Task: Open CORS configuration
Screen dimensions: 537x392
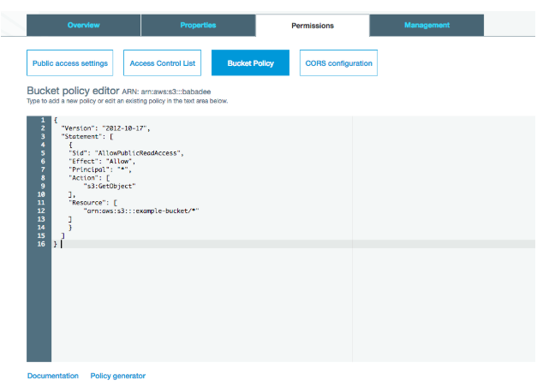Action: pyautogui.click(x=338, y=63)
